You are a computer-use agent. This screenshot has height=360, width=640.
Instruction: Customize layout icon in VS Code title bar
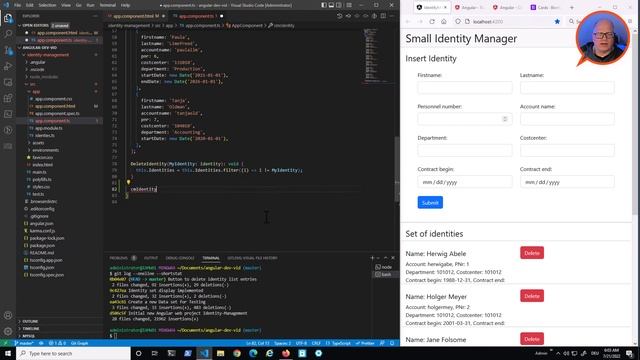point(349,5)
